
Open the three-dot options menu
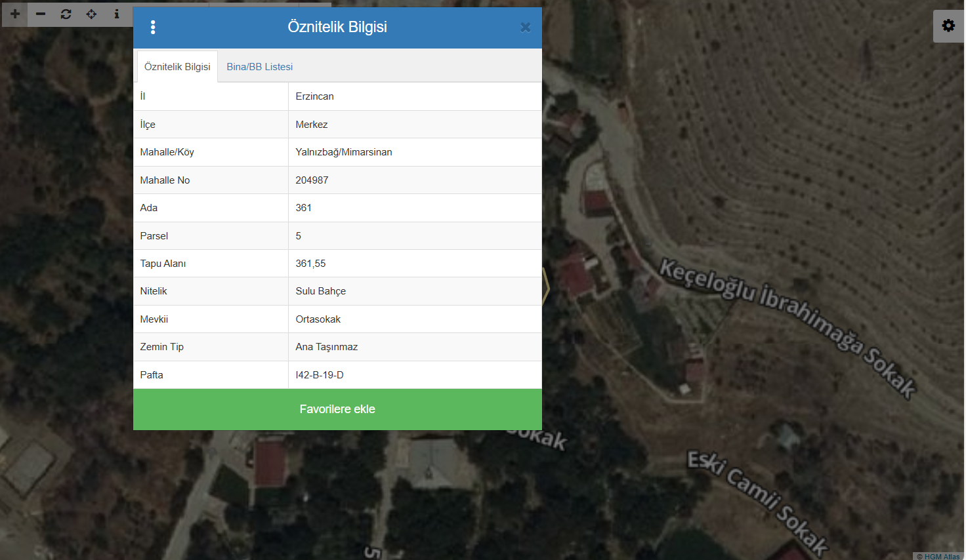[x=153, y=27]
